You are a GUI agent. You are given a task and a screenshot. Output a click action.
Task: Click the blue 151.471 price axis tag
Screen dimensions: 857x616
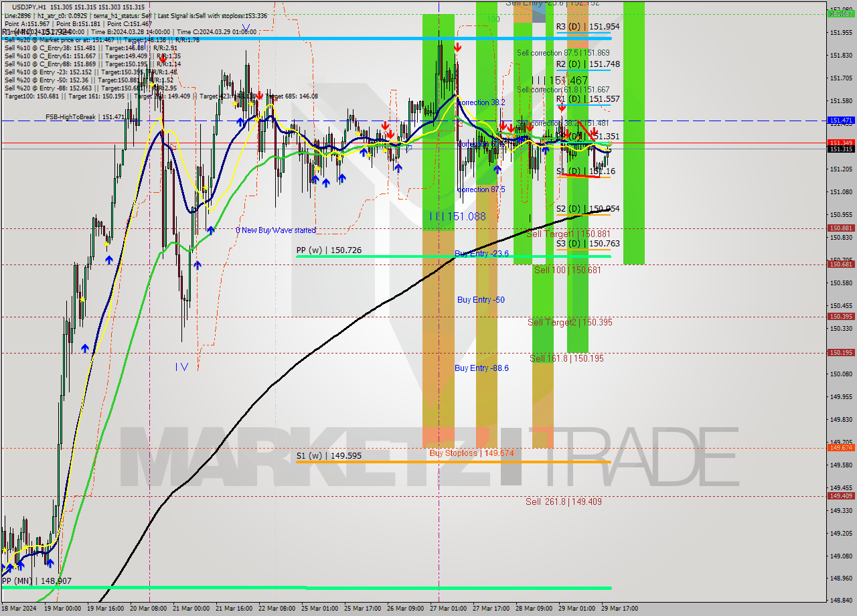click(x=841, y=121)
